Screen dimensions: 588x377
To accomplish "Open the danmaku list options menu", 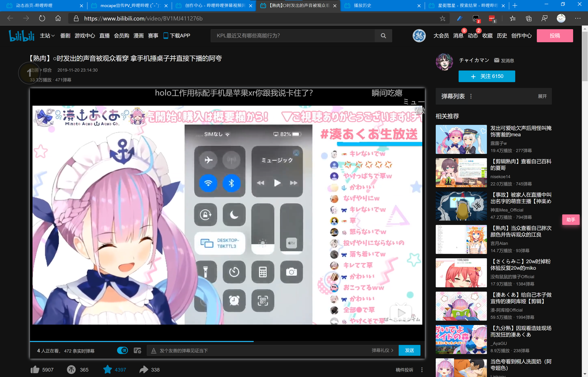I will tap(471, 96).
